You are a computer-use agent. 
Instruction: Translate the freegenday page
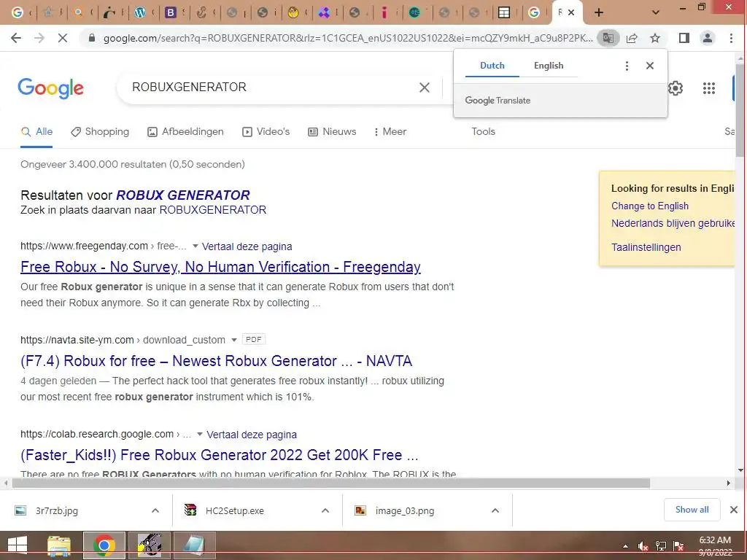click(247, 246)
